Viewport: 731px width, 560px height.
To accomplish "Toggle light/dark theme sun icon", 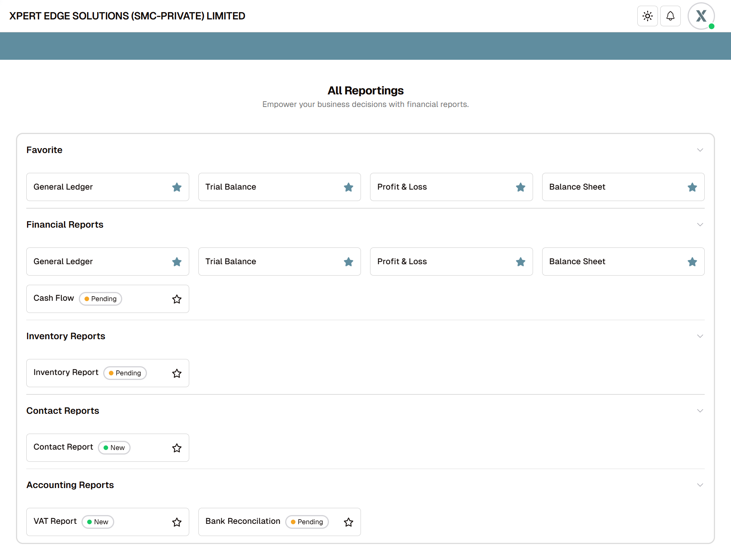I will click(x=647, y=16).
